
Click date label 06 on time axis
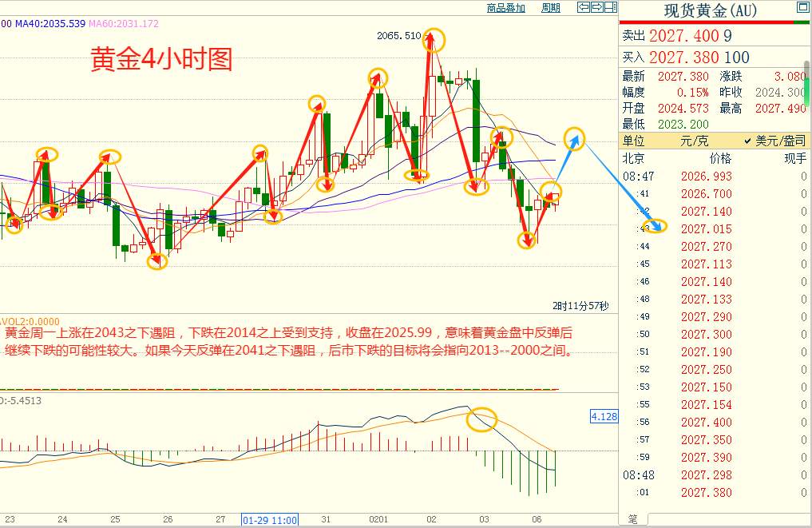click(537, 519)
